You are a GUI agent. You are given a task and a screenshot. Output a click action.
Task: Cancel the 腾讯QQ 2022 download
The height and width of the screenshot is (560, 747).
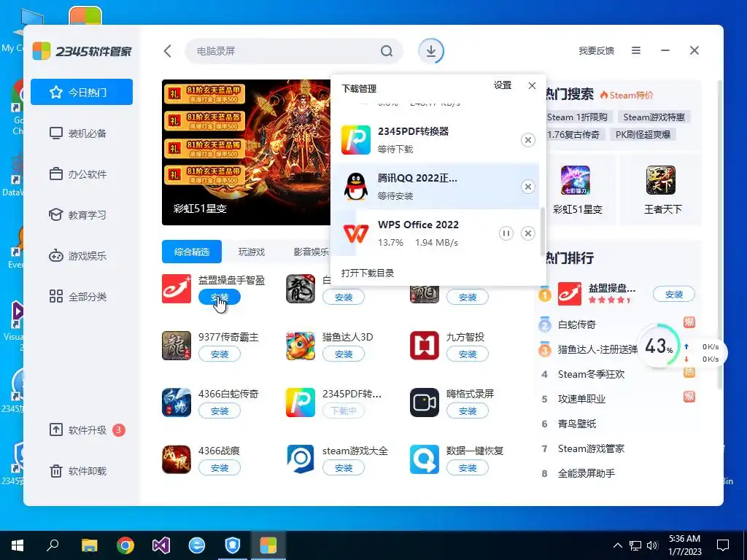[528, 187]
